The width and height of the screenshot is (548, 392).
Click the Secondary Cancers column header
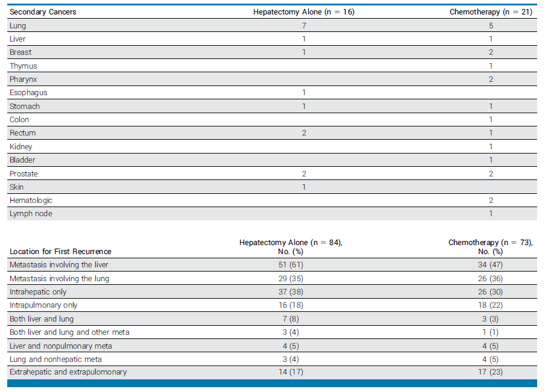click(x=43, y=12)
